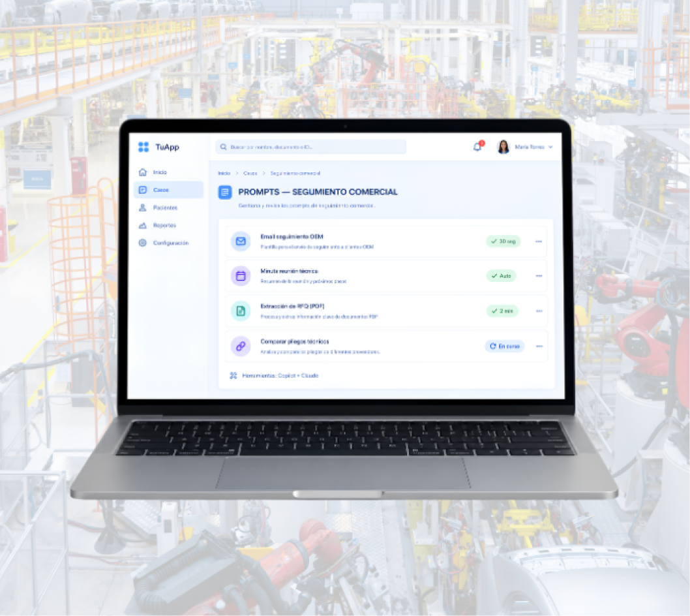690x616 pixels.
Task: Click the Pacientes person icon
Action: click(x=143, y=208)
